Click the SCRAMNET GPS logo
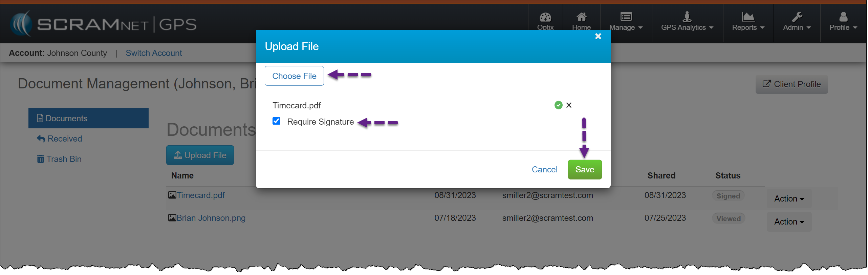 coord(103,24)
